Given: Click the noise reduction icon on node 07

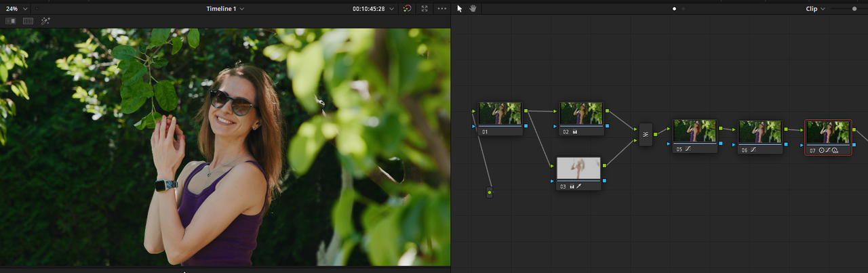Looking at the screenshot, I should pyautogui.click(x=835, y=150).
